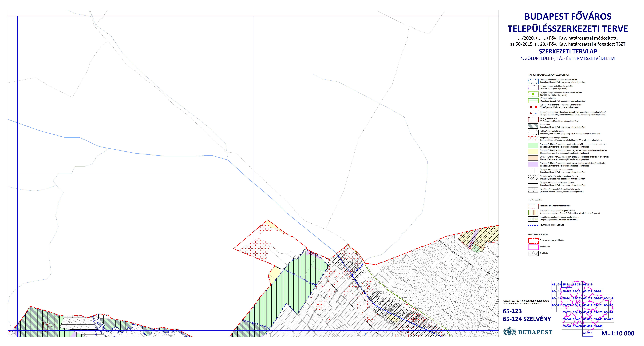Select the 65-141 index map cell
644x346 pixels.
(x=557, y=291)
